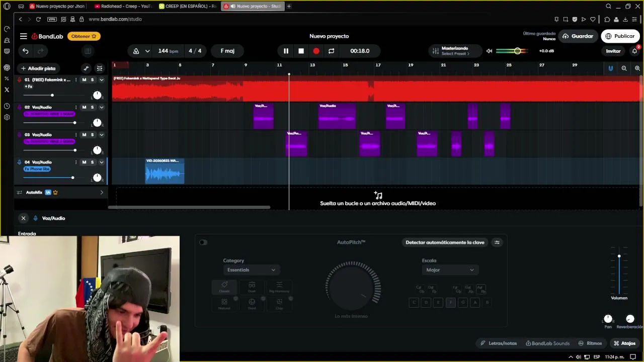Switch to the Radiohead - Creep browser tab

click(x=123, y=6)
